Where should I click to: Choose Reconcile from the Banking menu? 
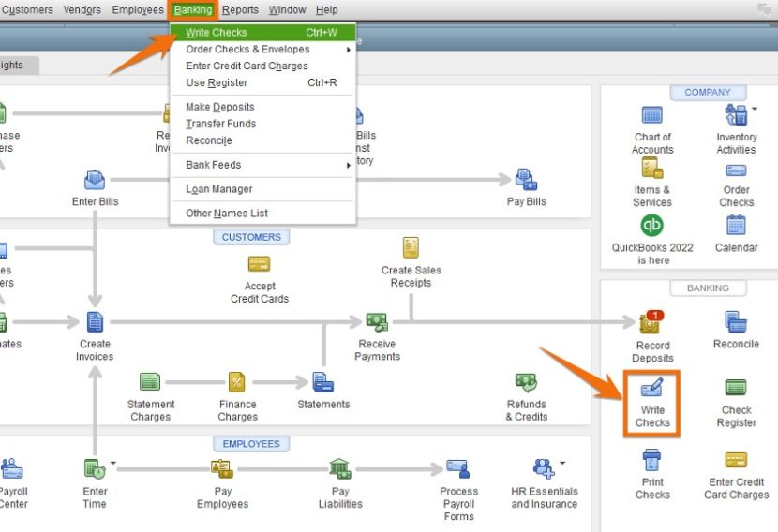point(263,140)
